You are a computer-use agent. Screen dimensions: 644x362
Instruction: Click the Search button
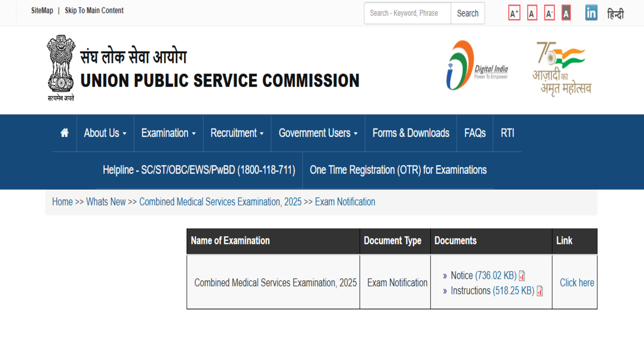click(x=467, y=14)
